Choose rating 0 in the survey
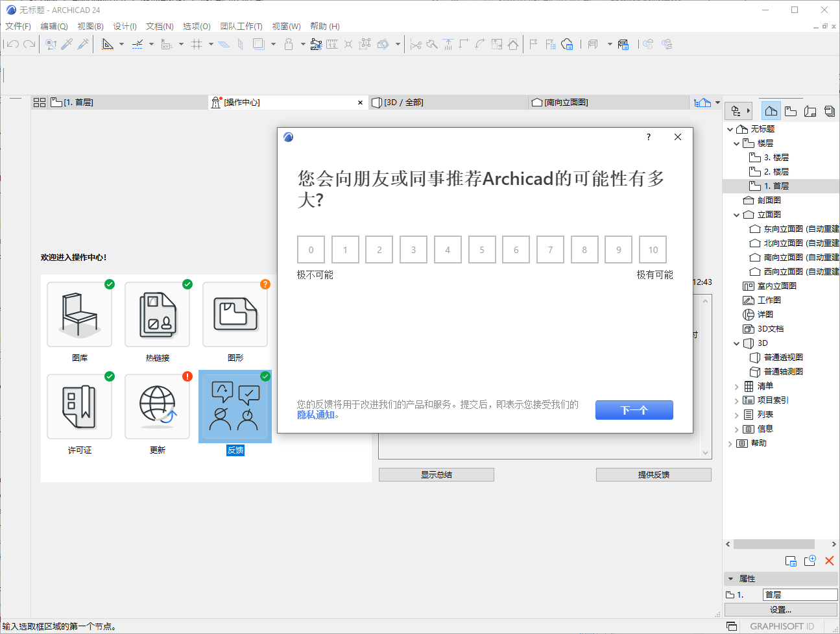The width and height of the screenshot is (840, 634). pyautogui.click(x=311, y=250)
